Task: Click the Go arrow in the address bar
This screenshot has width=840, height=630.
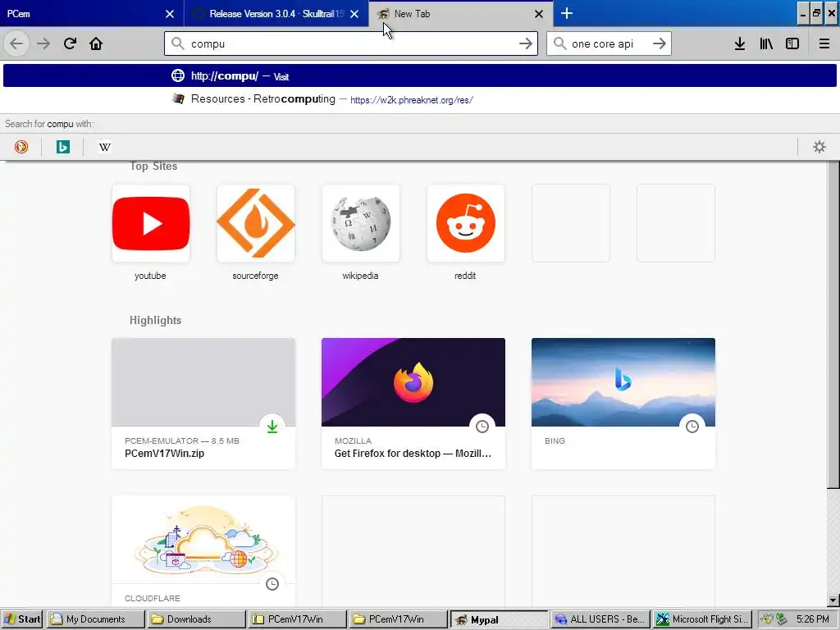Action: click(526, 43)
